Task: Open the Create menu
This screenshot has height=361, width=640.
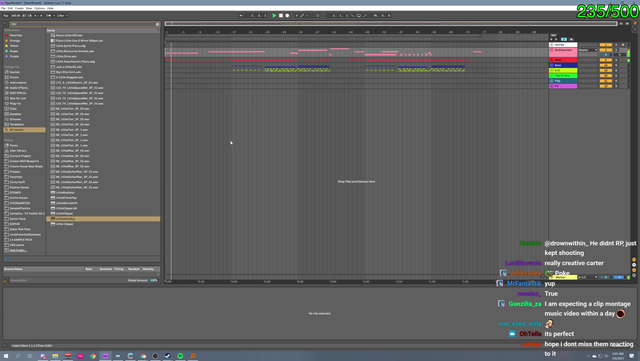Action: (x=19, y=8)
